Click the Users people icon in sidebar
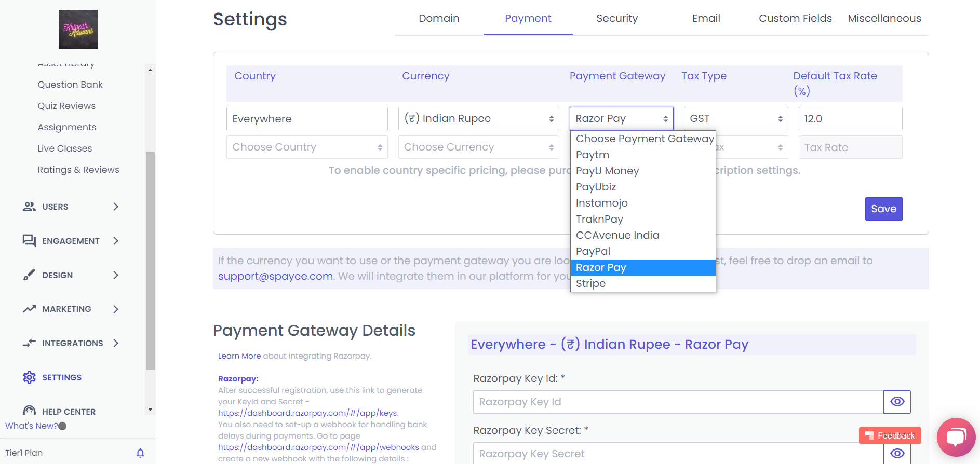This screenshot has height=464, width=980. (x=29, y=207)
